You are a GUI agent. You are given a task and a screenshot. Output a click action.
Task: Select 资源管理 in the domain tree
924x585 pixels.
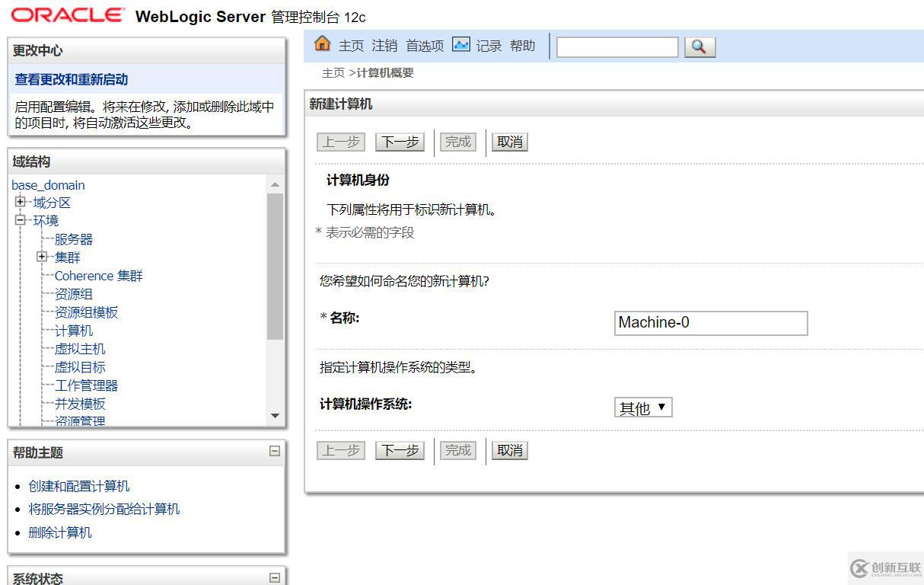[80, 420]
